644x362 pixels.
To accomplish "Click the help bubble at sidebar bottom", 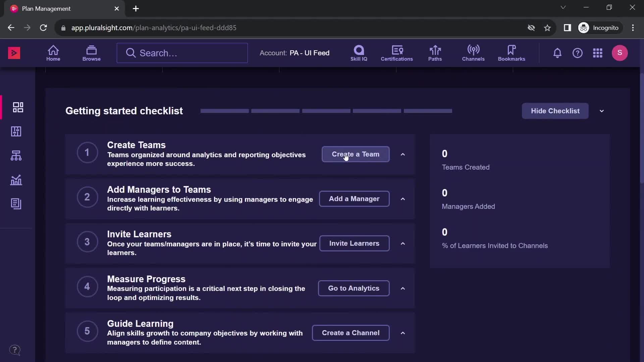I will coord(15,350).
